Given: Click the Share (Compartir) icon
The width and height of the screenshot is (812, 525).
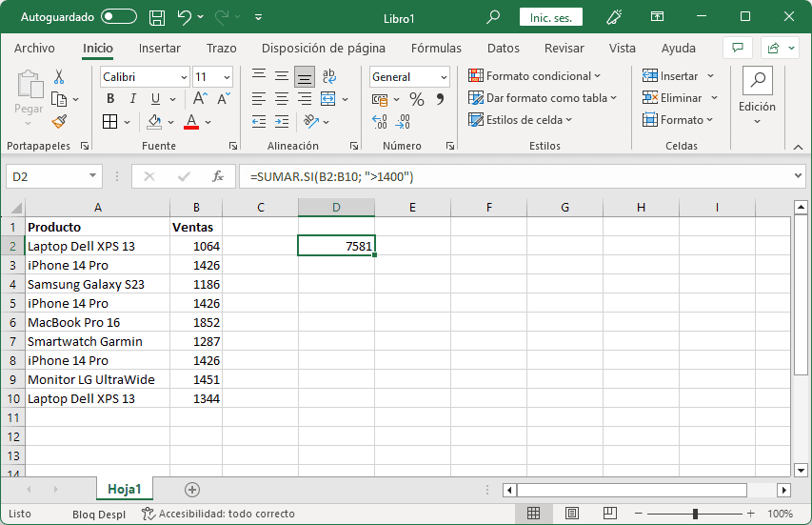Looking at the screenshot, I should coord(773,48).
